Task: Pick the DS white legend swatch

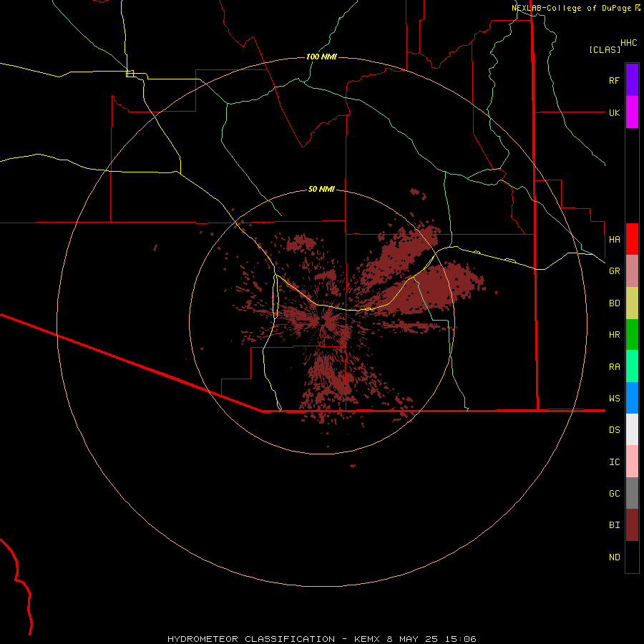Action: pos(632,429)
